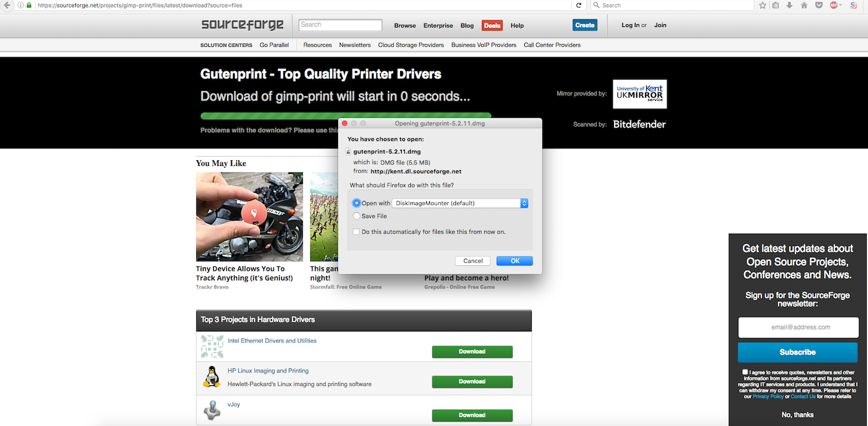Open Go Parallel solution center
Viewport: 868px width, 426px height.
click(x=274, y=45)
